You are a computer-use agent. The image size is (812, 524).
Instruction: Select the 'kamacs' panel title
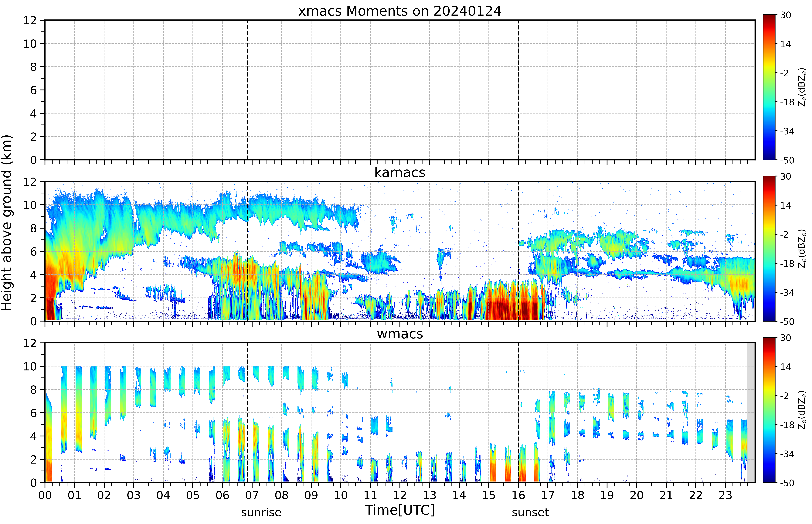[x=400, y=172]
